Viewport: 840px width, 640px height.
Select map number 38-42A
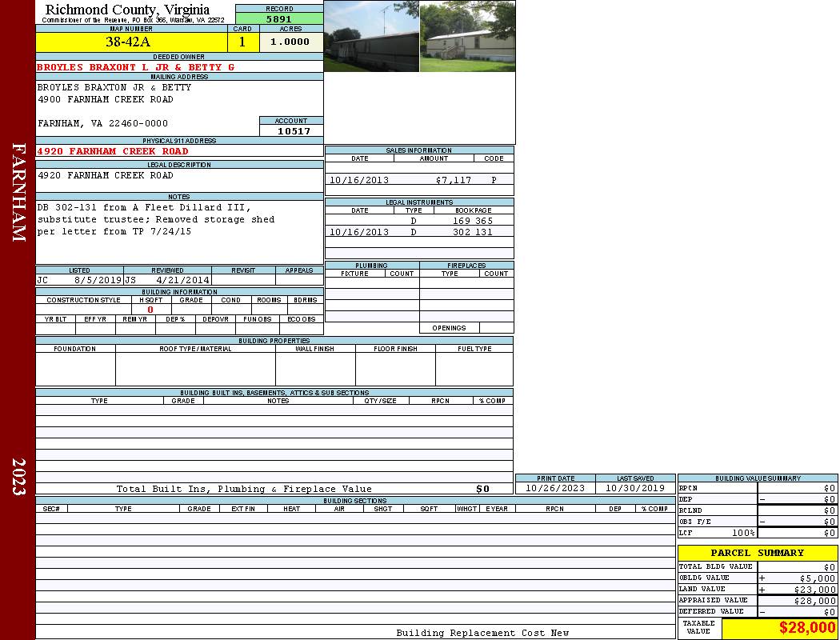pyautogui.click(x=131, y=42)
